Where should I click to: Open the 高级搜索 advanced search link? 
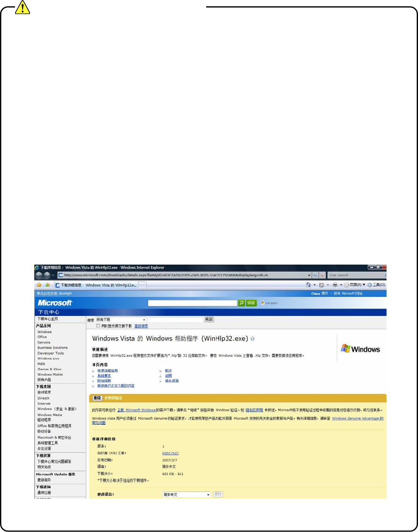(x=141, y=326)
